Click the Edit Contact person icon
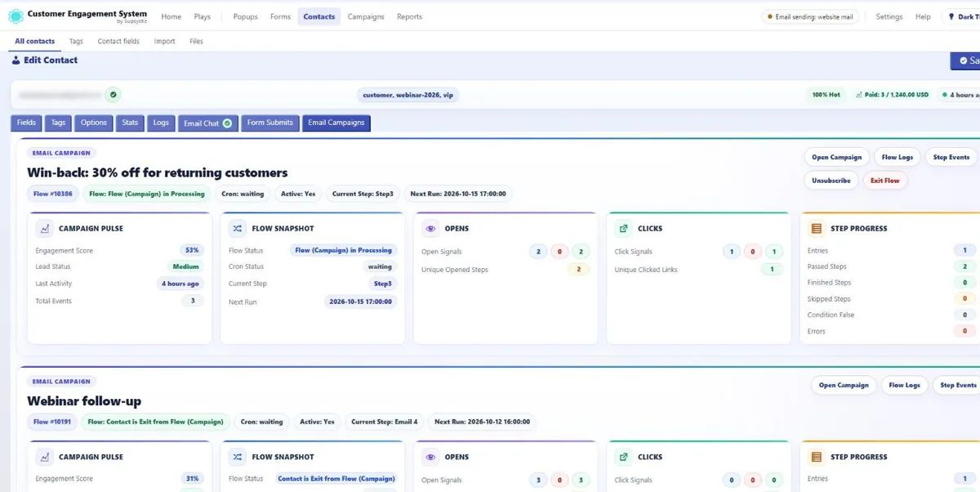980x492 pixels. click(x=16, y=60)
